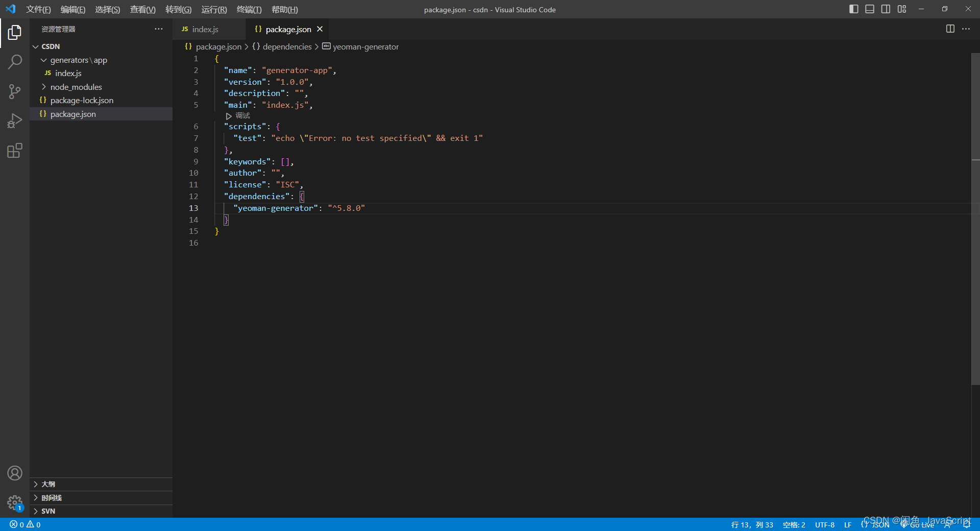Click the VS Code logo icon
The height and width of the screenshot is (531, 980).
coord(11,9)
